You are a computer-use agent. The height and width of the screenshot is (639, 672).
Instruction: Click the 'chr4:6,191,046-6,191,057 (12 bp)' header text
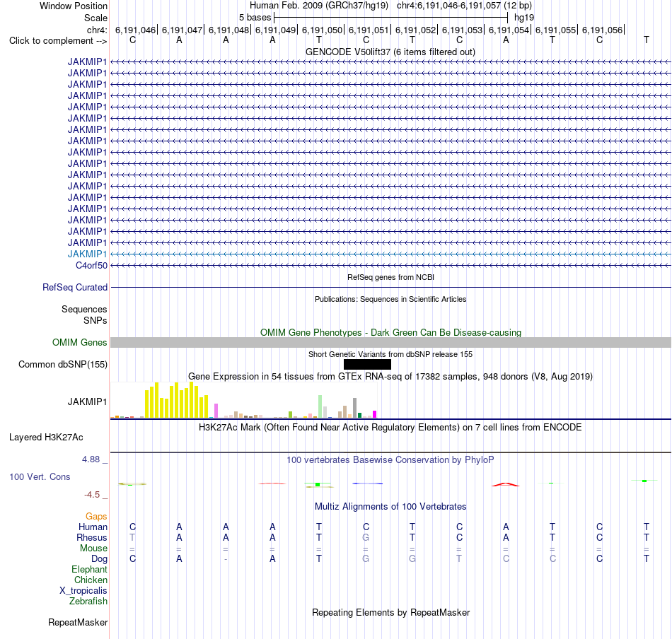coord(464,6)
